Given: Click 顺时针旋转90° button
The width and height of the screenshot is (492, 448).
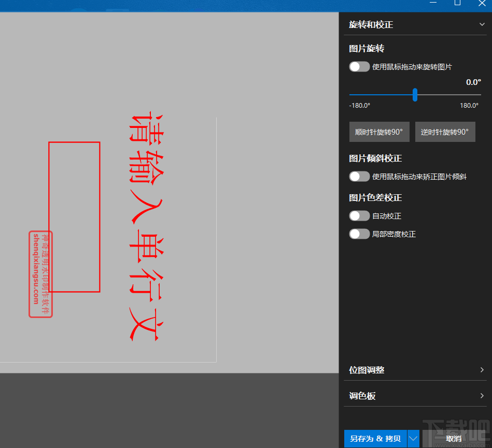Looking at the screenshot, I should coord(379,132).
